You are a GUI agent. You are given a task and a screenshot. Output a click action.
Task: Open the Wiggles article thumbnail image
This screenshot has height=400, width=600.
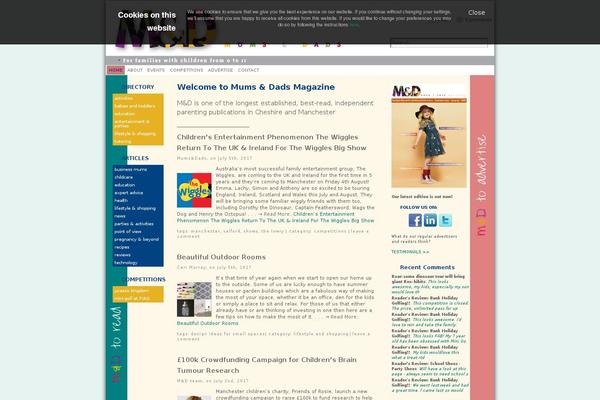pos(194,190)
